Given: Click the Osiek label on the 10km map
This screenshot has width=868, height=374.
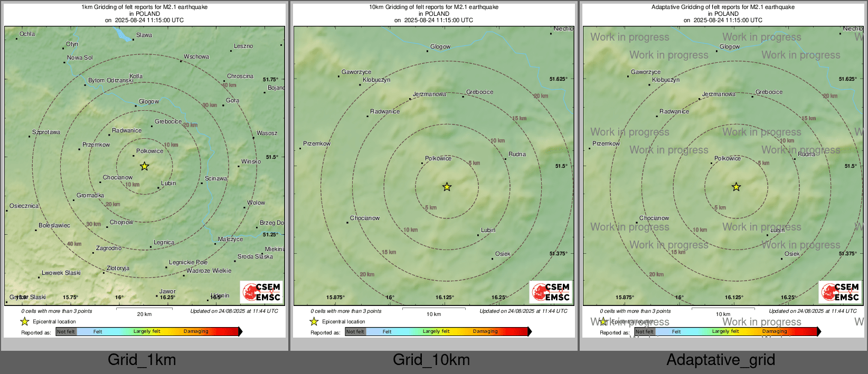Looking at the screenshot, I should tap(503, 254).
